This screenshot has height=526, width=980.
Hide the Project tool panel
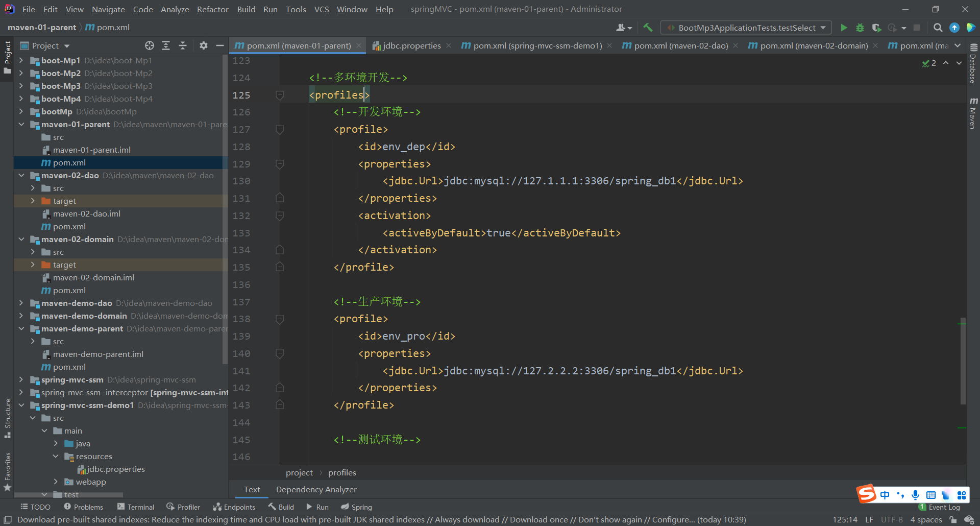click(220, 45)
